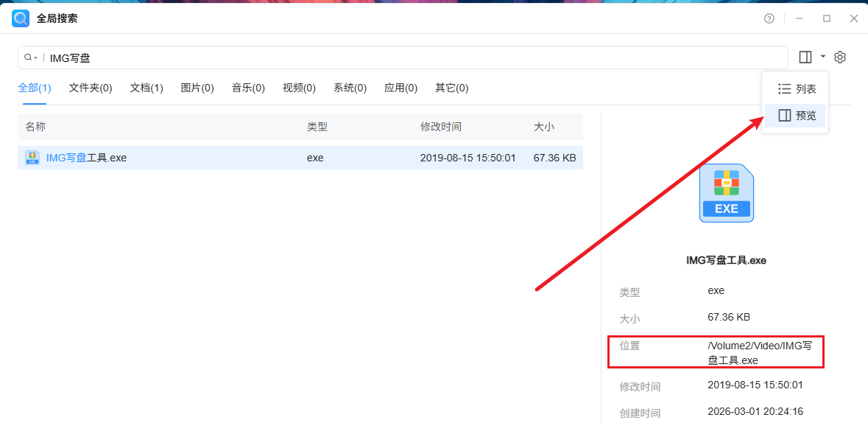
Task: Sort by 名称 column header
Action: [x=35, y=127]
